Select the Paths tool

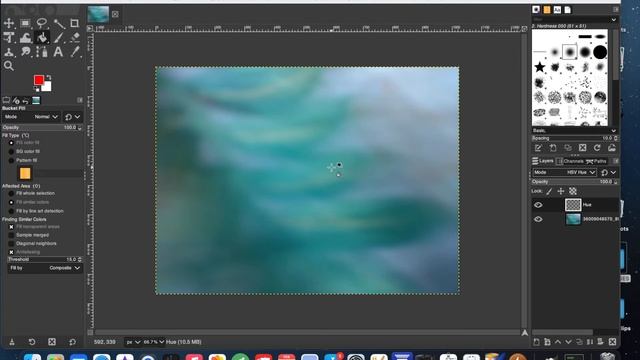pyautogui.click(x=42, y=52)
